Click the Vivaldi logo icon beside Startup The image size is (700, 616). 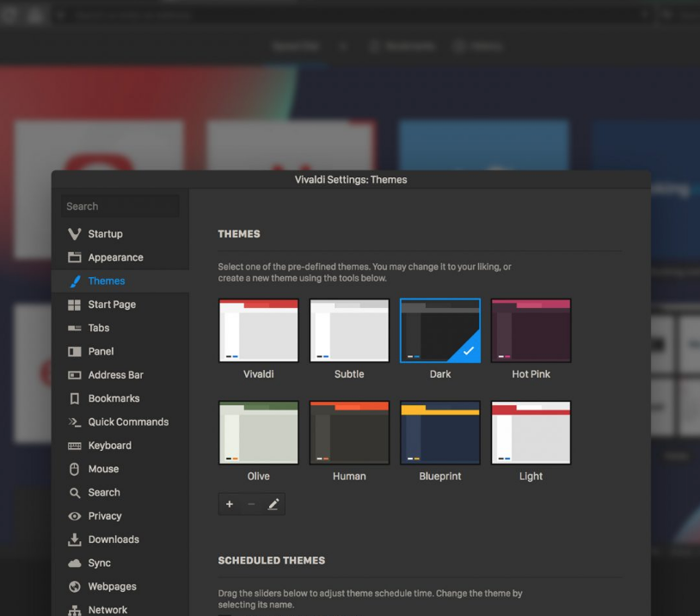click(75, 234)
